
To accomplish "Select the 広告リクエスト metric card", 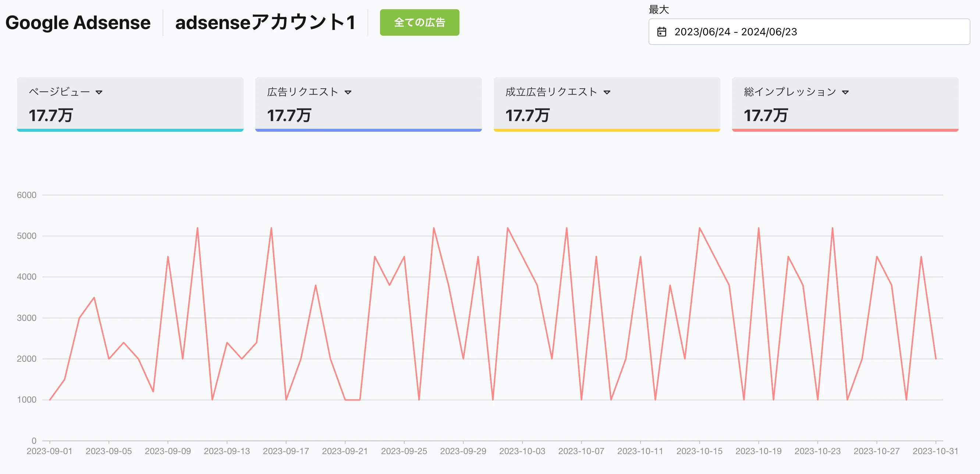I will pyautogui.click(x=368, y=104).
